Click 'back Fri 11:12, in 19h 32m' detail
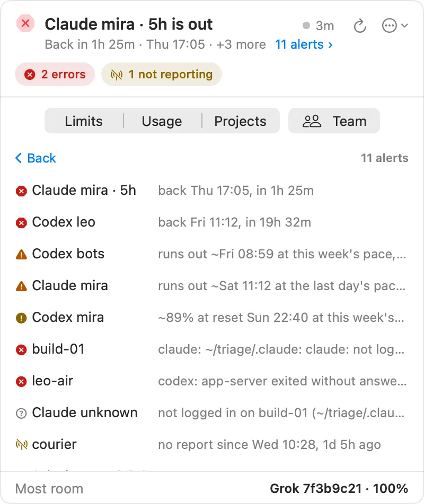Viewport: 424px width, 504px height. click(x=234, y=222)
